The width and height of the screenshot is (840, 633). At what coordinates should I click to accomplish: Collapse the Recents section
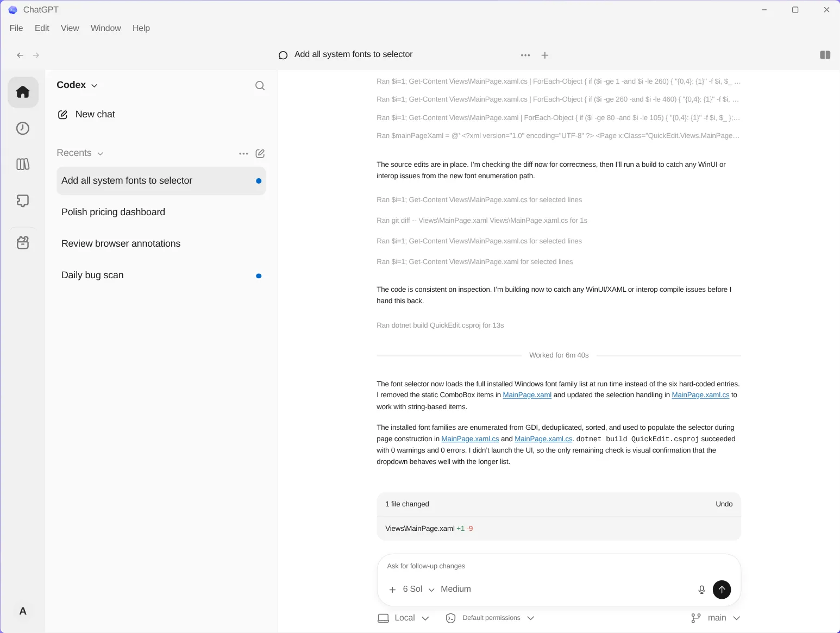pyautogui.click(x=80, y=153)
